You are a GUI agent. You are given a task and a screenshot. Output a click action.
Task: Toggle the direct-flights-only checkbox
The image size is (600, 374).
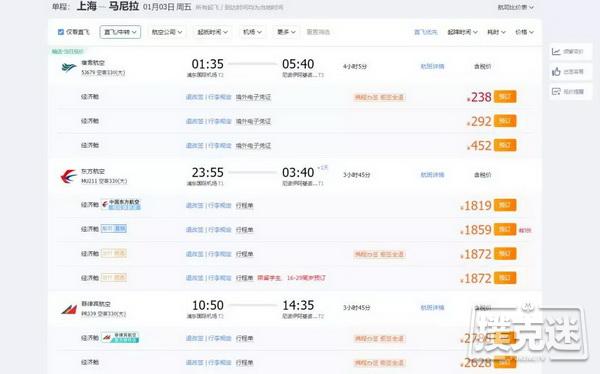point(60,32)
